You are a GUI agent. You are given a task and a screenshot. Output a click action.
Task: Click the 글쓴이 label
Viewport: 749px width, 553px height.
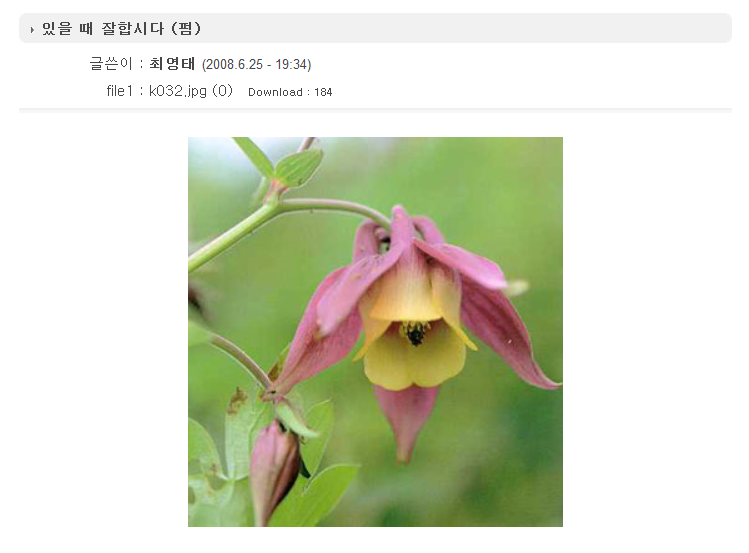[x=111, y=64]
